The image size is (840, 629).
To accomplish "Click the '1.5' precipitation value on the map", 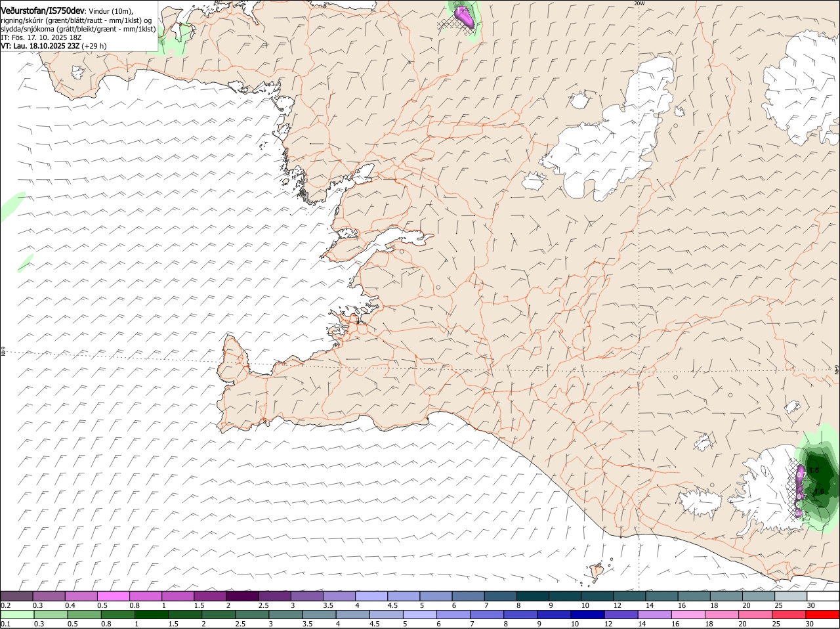I will tap(814, 471).
